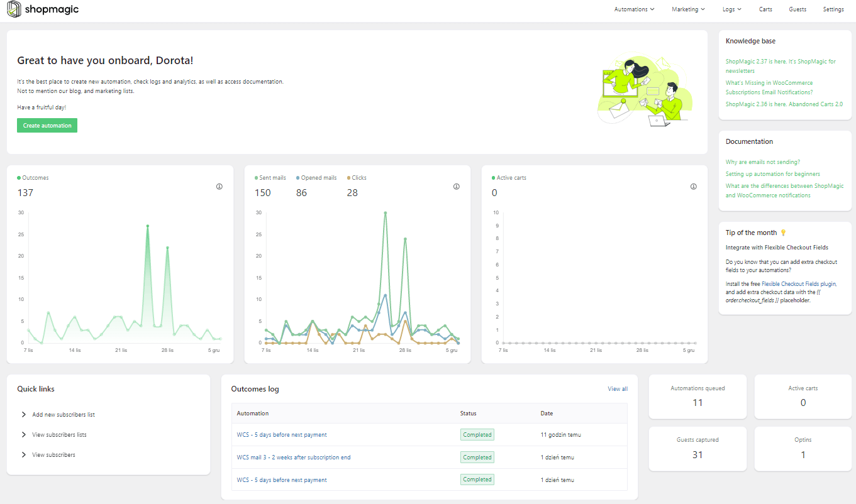This screenshot has height=504, width=856.
Task: Open the Guests page
Action: pos(798,9)
